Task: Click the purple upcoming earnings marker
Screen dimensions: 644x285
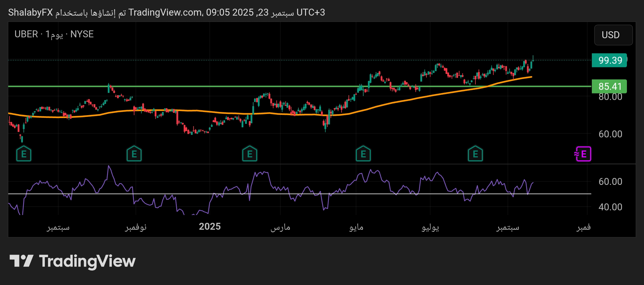Action: pyautogui.click(x=583, y=154)
